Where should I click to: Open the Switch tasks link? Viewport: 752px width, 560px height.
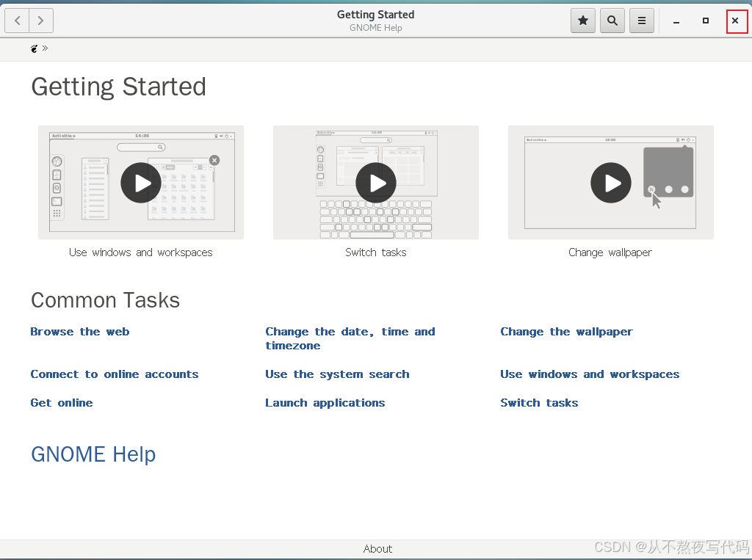click(x=539, y=403)
